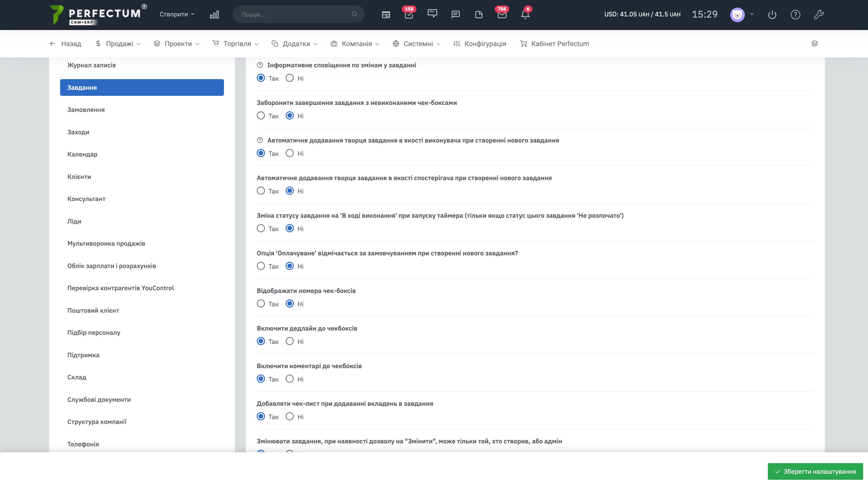Click the layers icon at right of menu
Screen dimensions: 868x481
point(814,43)
